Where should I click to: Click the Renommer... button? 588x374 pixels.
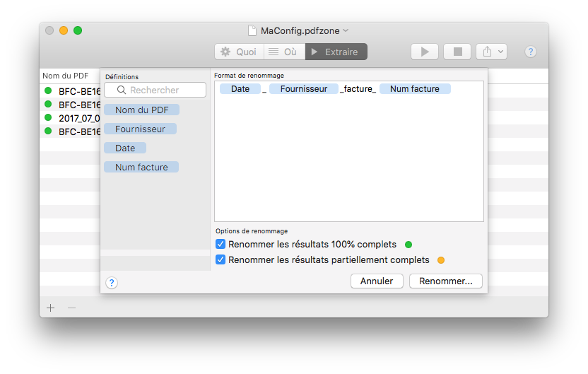(x=446, y=281)
